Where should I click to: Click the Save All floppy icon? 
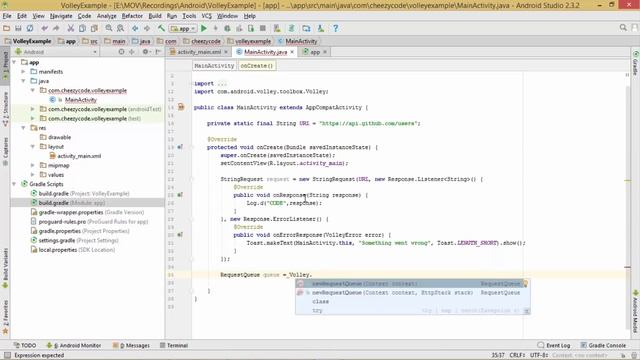(x=18, y=28)
